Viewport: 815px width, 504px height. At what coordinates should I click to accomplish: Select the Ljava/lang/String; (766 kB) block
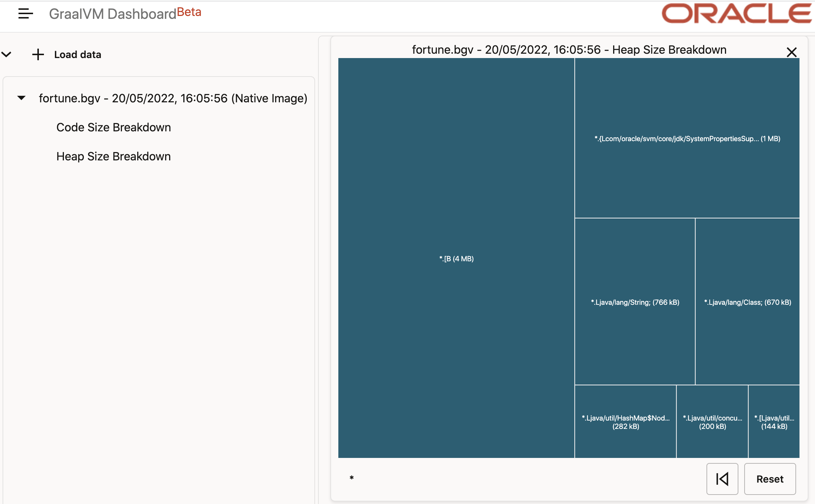(635, 302)
